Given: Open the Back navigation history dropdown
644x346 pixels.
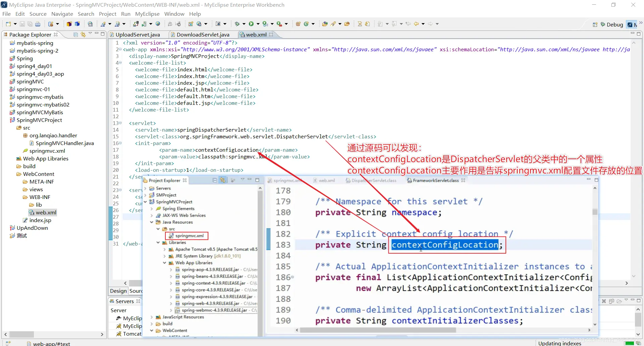Looking at the screenshot, I should click(x=423, y=24).
